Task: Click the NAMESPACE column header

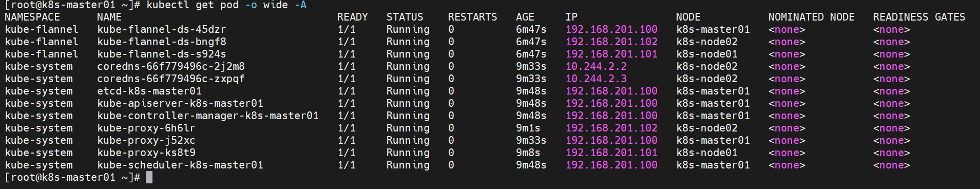Action: [x=32, y=17]
